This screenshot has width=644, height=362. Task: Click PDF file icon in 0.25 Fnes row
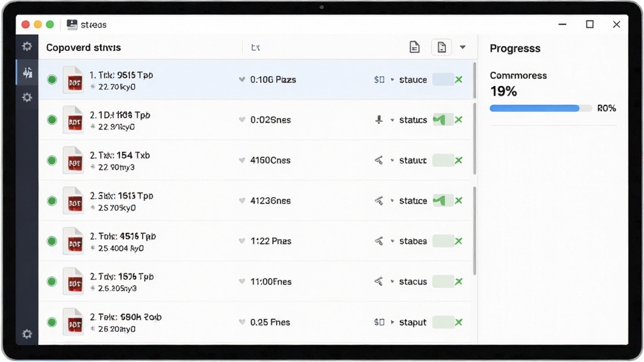pos(74,322)
